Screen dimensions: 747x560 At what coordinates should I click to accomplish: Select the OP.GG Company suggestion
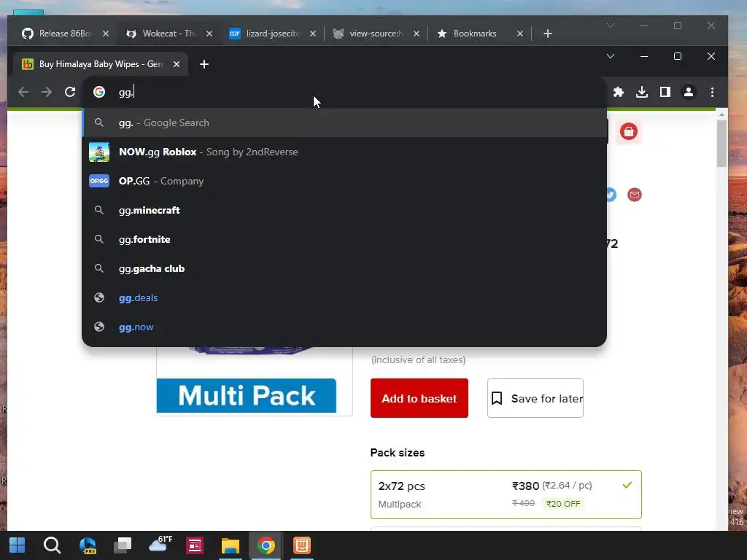pos(344,181)
